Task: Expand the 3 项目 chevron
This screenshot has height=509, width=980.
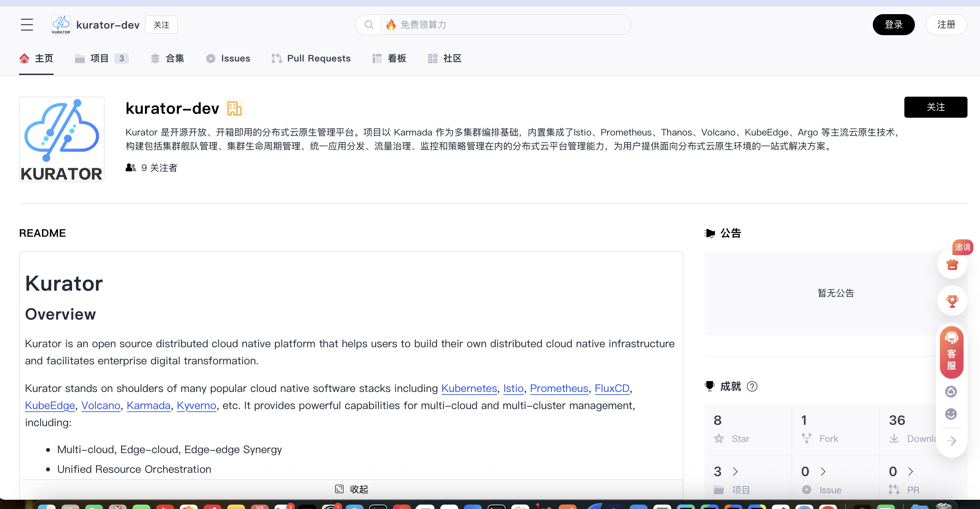Action: tap(735, 471)
